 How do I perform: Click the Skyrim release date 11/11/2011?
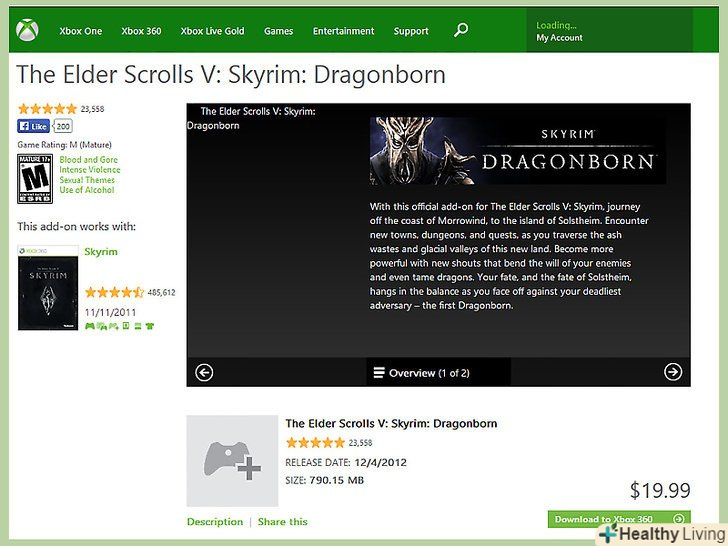[x=110, y=312]
